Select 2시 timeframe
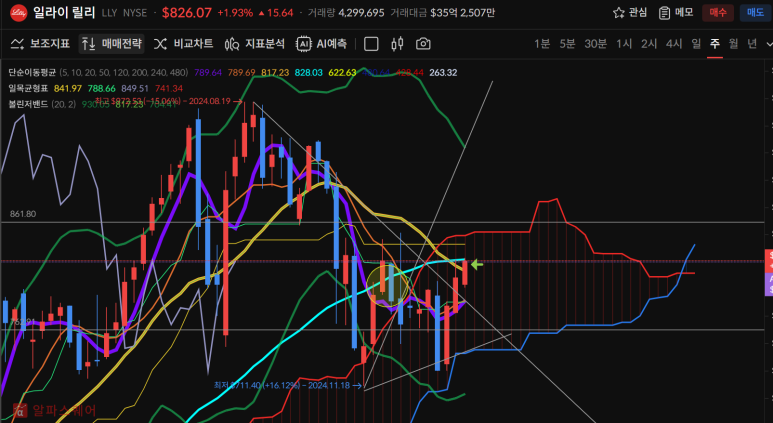 point(649,44)
